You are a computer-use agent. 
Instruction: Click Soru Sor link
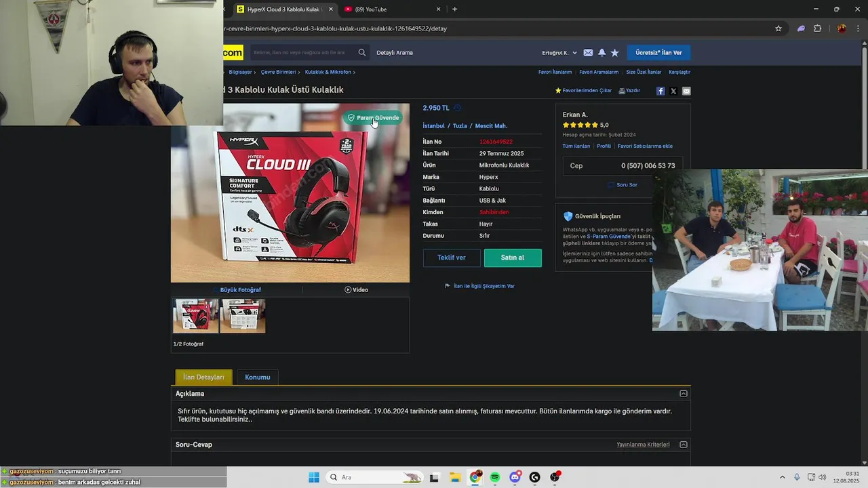pyautogui.click(x=623, y=185)
